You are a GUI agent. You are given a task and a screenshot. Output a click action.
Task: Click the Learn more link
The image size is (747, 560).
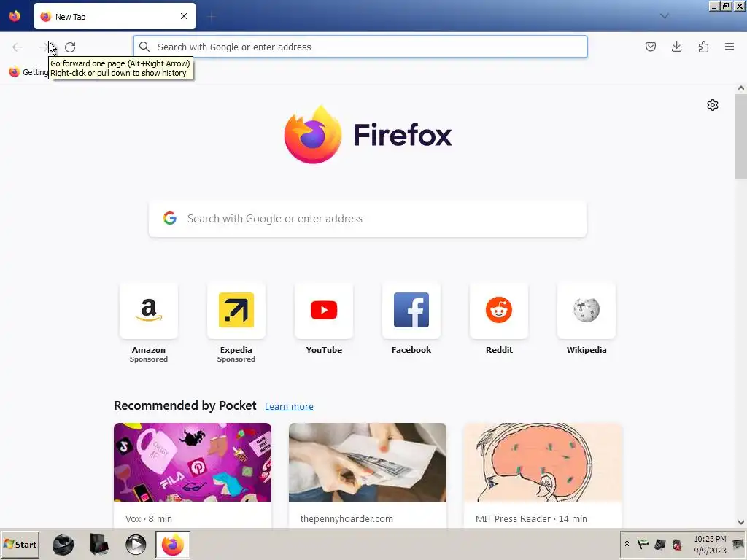[289, 407]
